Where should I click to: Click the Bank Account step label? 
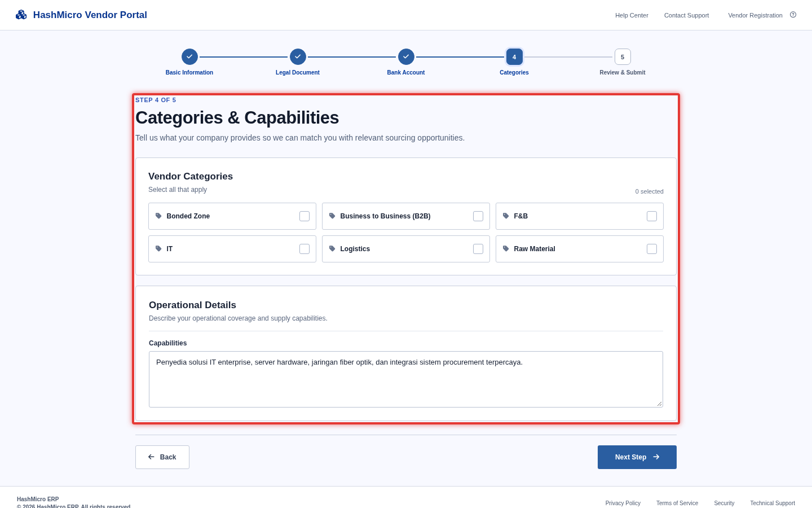coord(406,72)
